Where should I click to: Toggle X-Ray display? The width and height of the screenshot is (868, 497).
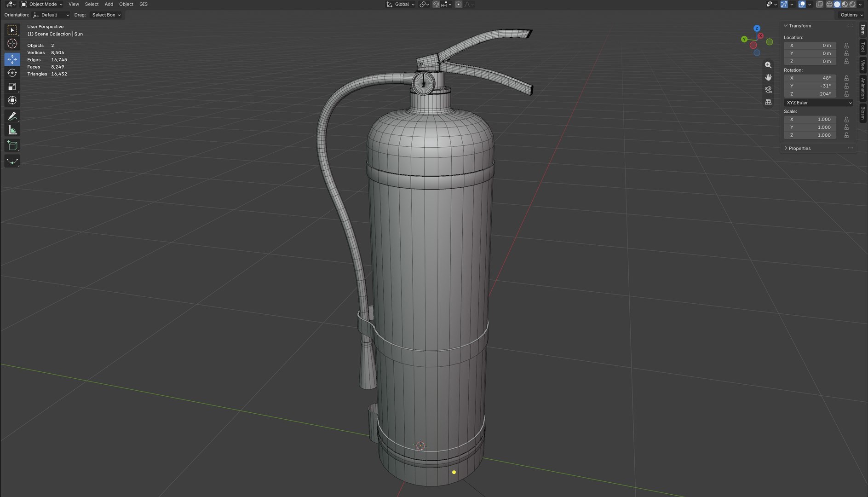click(x=819, y=4)
